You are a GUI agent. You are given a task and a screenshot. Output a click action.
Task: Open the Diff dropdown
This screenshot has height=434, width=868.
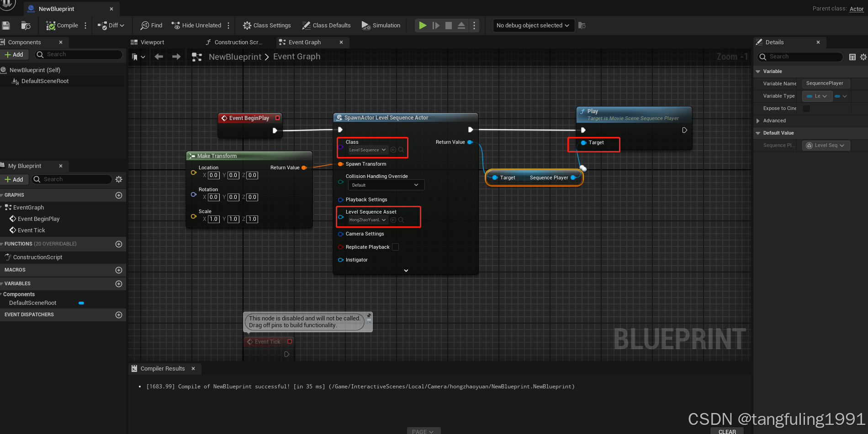[x=111, y=26]
